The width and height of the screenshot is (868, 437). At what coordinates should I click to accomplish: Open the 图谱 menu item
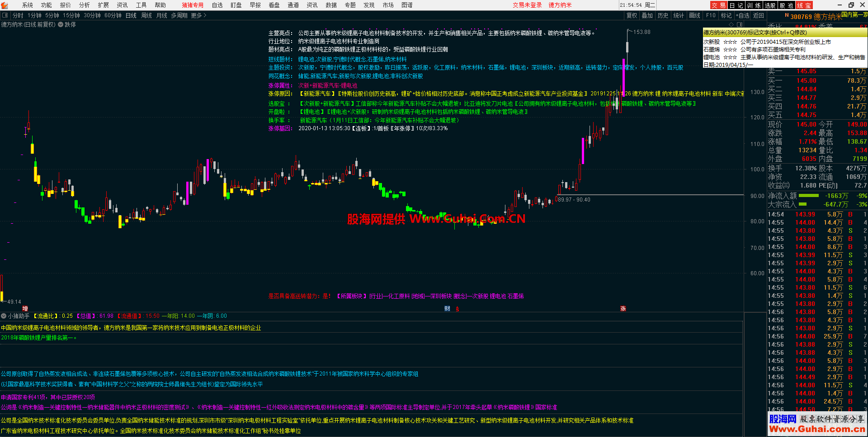point(407,5)
